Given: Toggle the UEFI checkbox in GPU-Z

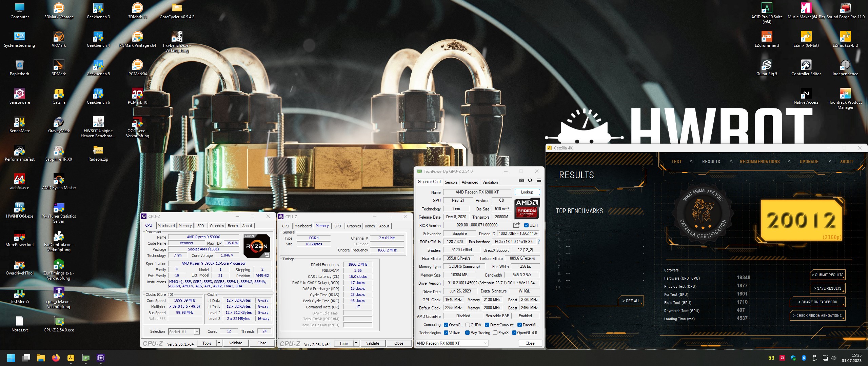Looking at the screenshot, I should [x=526, y=225].
